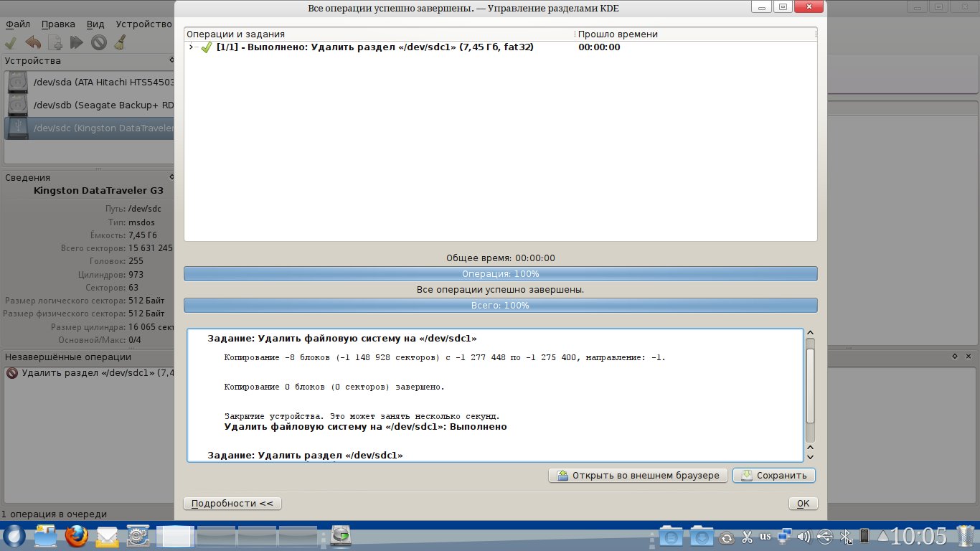Click the cloud sync tray icon
980x551 pixels.
[727, 537]
